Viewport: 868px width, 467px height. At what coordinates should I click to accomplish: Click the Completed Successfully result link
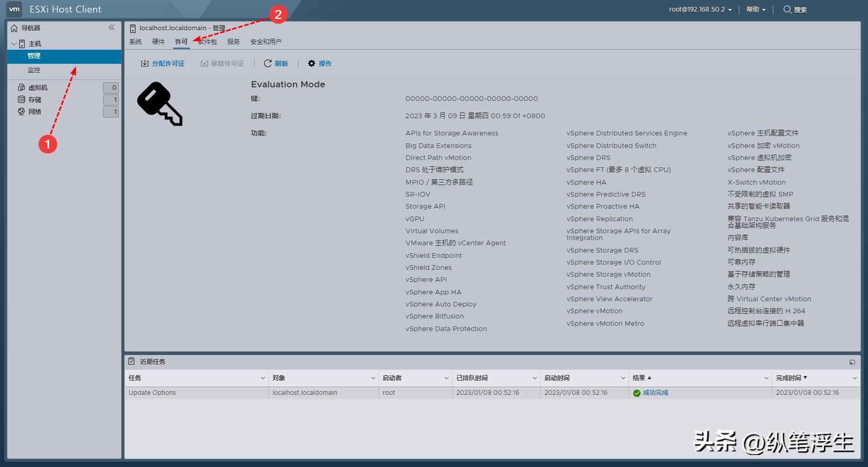pos(656,393)
